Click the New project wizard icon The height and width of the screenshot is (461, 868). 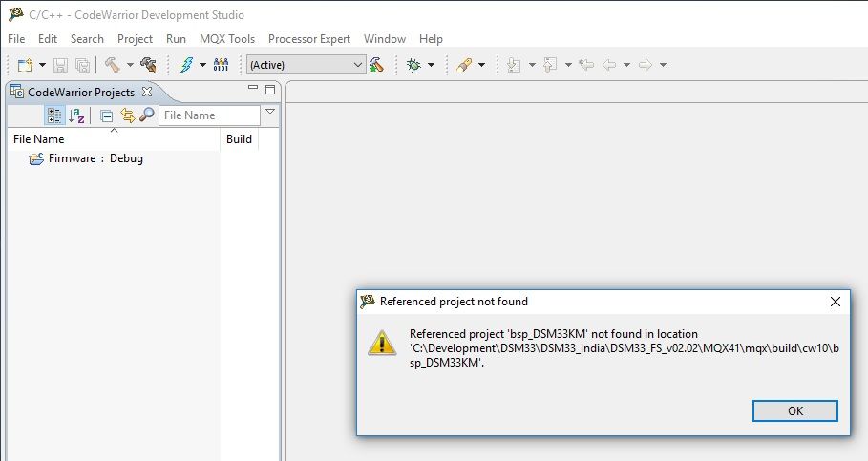click(25, 65)
